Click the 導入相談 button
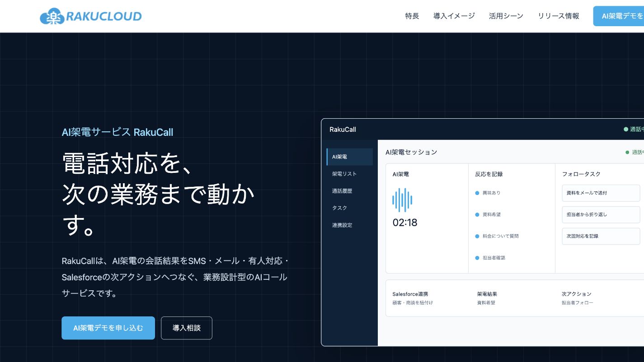Screen dimensions: 644x362 point(187,328)
